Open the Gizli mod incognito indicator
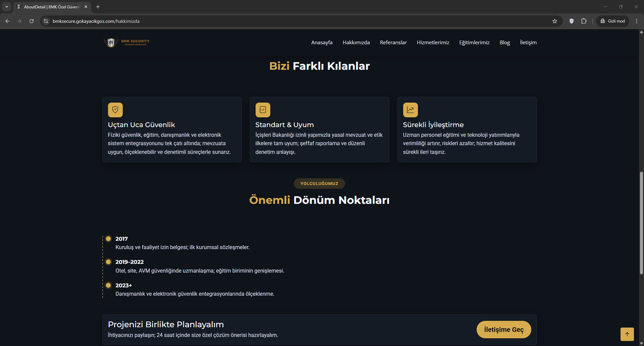 click(612, 21)
